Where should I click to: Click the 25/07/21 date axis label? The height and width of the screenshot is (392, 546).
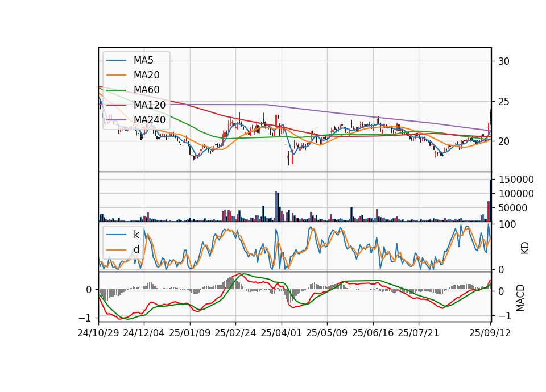pyautogui.click(x=418, y=333)
